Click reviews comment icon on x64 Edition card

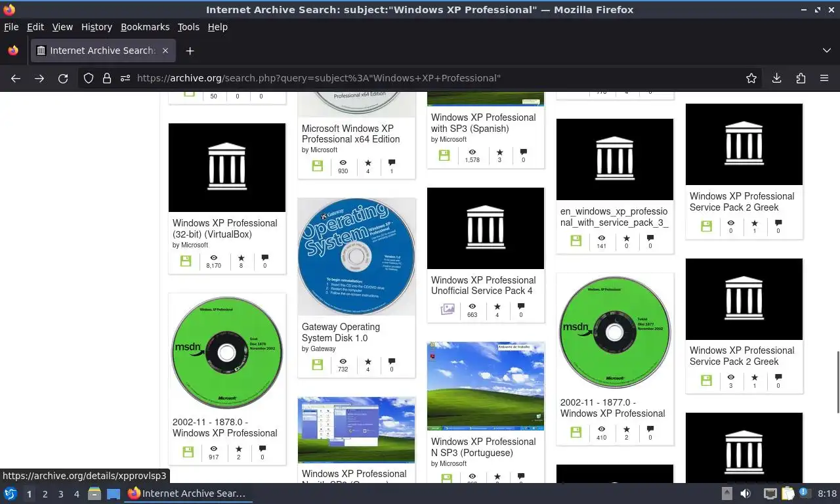pos(392,163)
